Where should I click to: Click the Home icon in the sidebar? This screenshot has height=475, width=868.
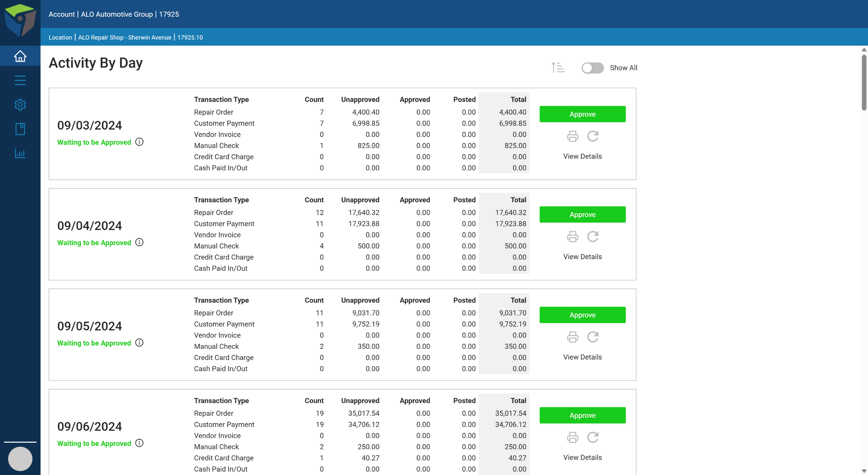coord(20,56)
